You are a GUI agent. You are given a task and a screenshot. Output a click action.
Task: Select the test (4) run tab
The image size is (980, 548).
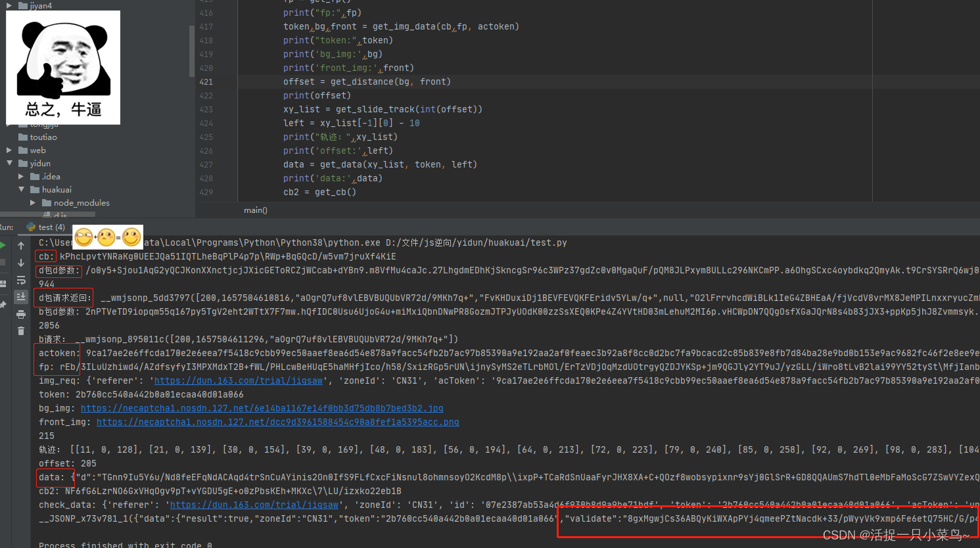pyautogui.click(x=46, y=227)
